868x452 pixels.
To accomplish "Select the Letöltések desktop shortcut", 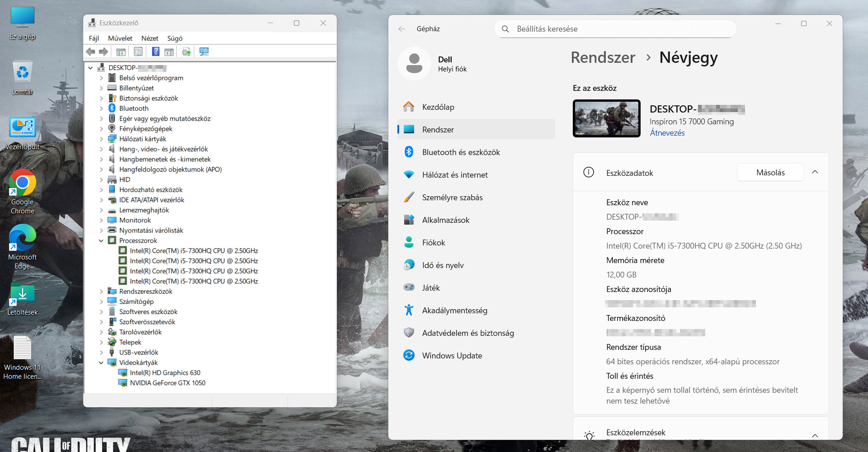I will tap(22, 299).
